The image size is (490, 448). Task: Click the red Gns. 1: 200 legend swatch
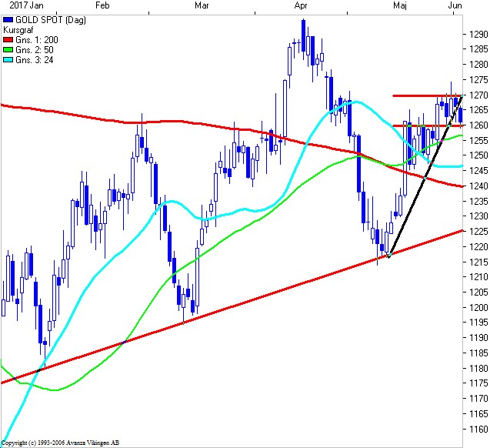coord(7,39)
